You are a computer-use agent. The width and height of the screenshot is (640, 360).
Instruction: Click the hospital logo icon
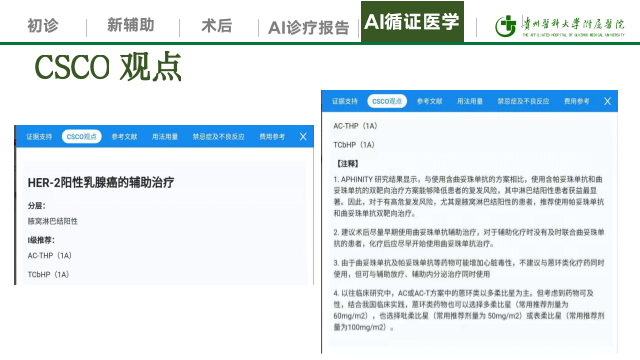tap(505, 26)
